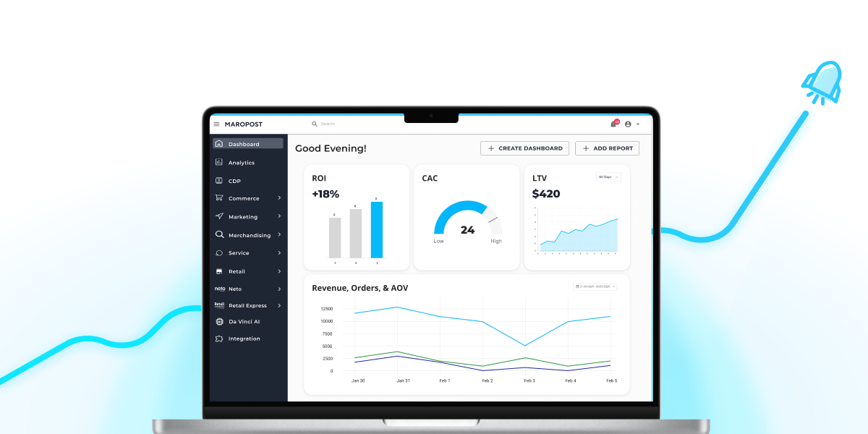Click the Marketing paper plane icon
Viewport: 868px width, 434px height.
click(219, 216)
